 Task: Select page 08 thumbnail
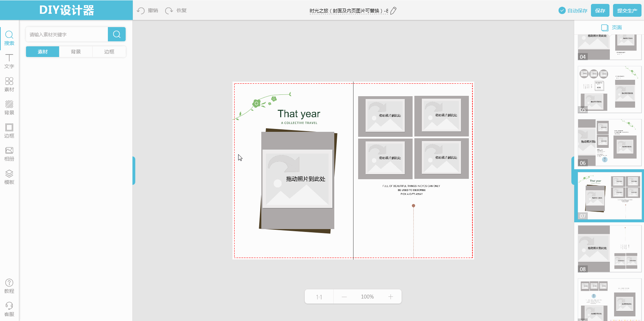[609, 249]
